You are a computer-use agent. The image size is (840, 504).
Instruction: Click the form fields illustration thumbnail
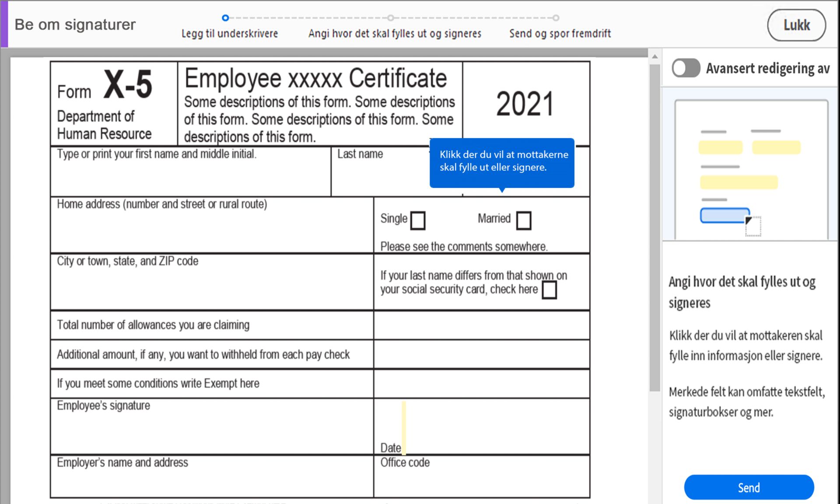751,168
